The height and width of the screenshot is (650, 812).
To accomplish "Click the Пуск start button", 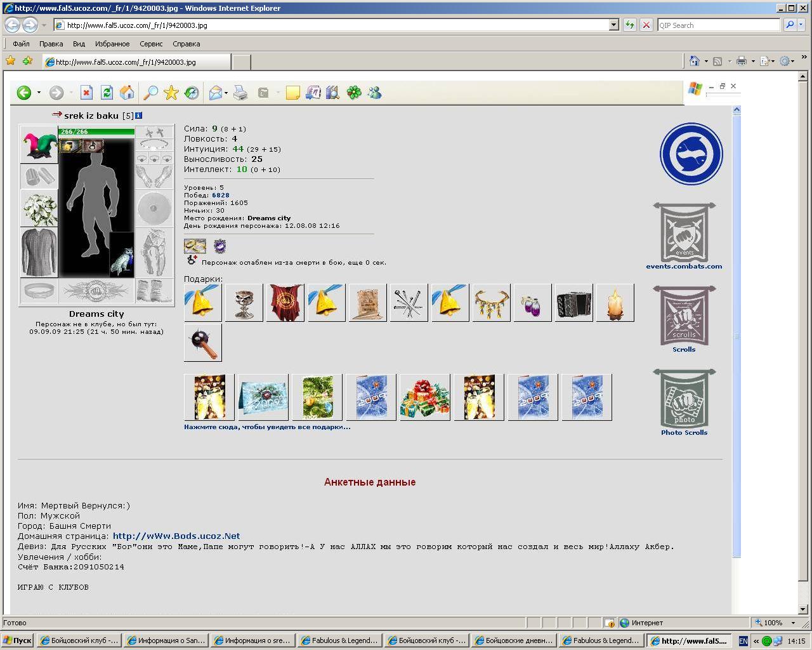I will (x=17, y=640).
